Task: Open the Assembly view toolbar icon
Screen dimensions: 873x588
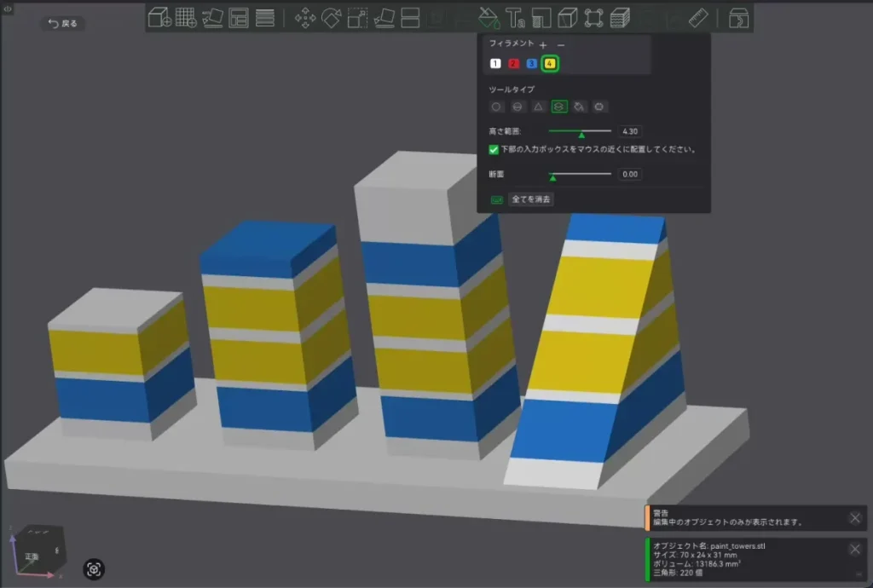Action: click(x=739, y=18)
